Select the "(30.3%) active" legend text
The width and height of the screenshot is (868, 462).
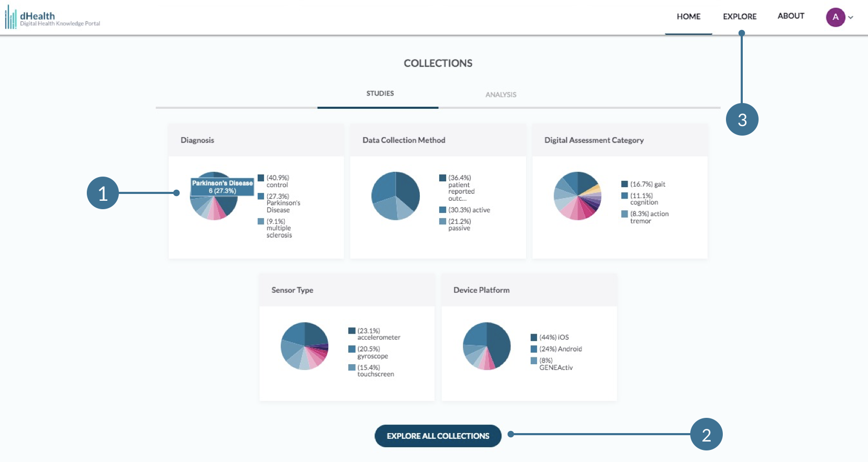click(469, 210)
